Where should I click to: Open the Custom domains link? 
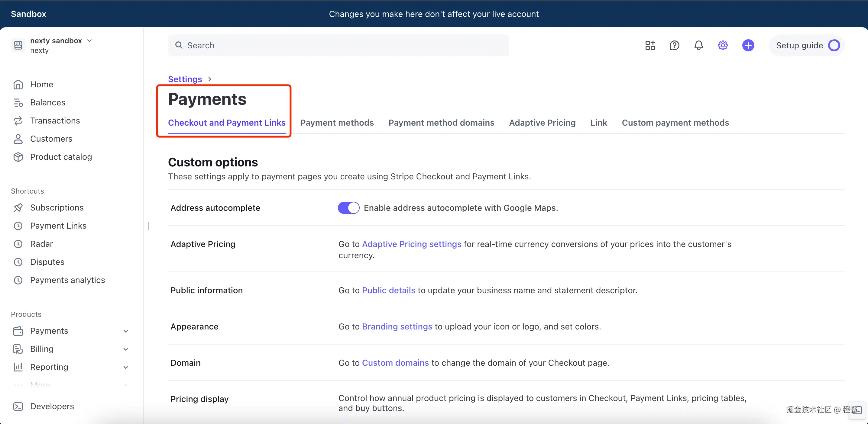point(395,363)
